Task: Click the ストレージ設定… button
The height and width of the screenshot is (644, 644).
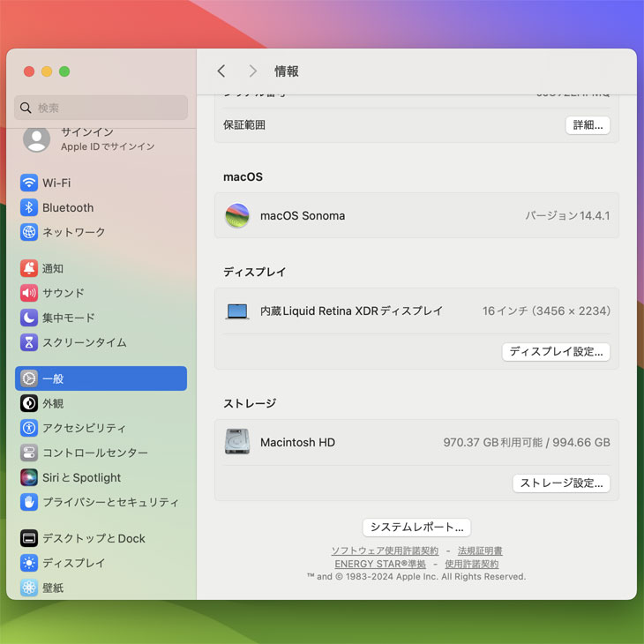Action: 561,483
